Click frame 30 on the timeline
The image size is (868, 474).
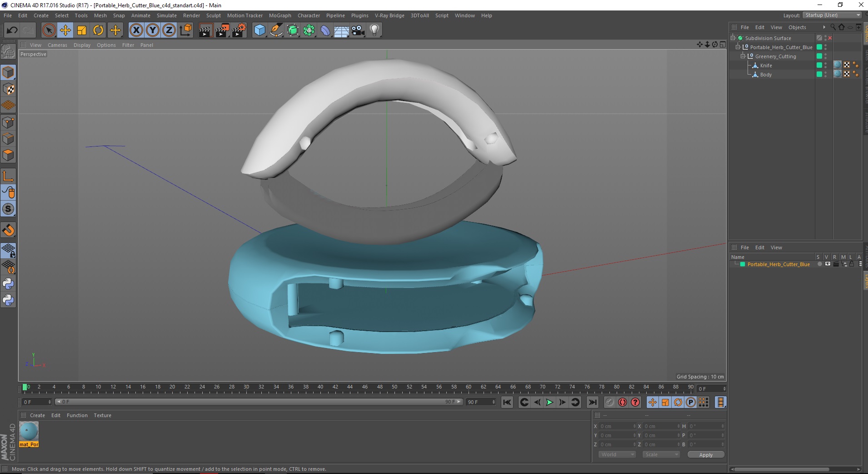[246, 388]
